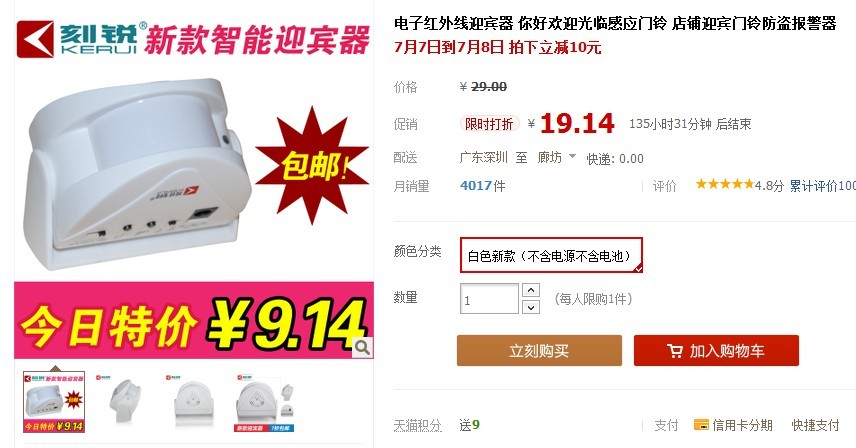Click the KERUI brand logo

(77, 39)
